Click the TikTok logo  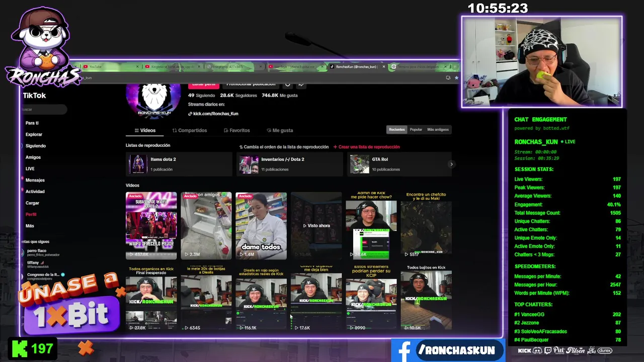[x=35, y=96]
